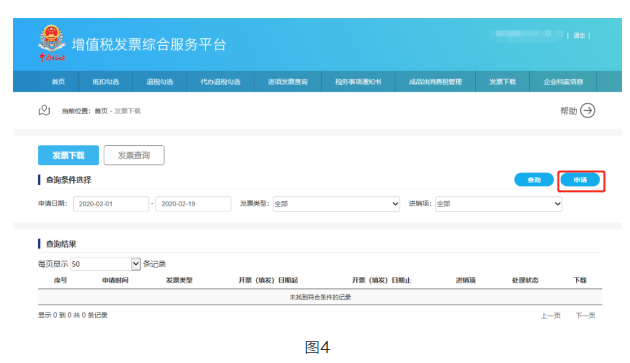Click the end date field 2020-02-19

coord(193,204)
